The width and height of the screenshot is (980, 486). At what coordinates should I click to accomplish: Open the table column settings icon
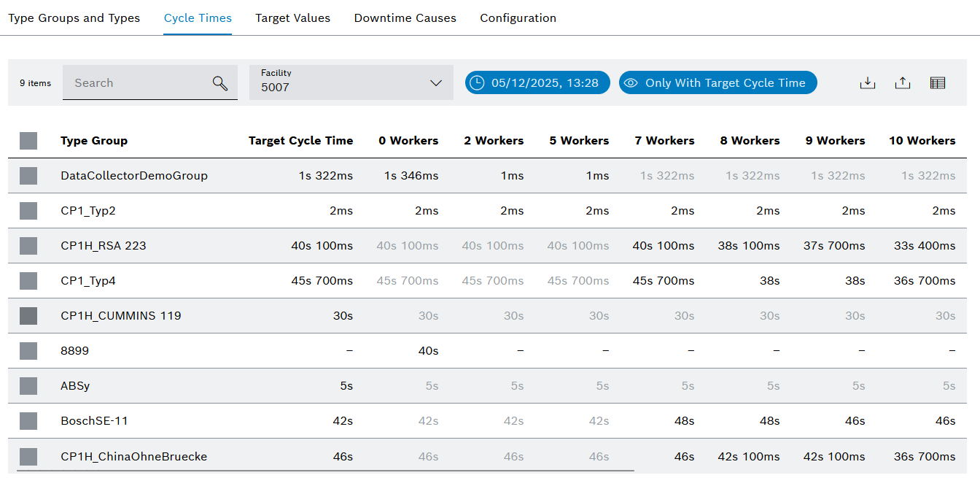938,83
